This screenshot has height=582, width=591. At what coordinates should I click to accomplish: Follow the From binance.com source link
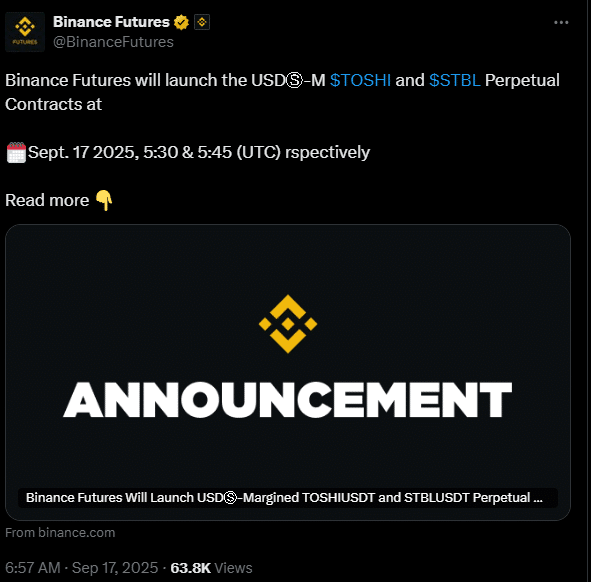(x=60, y=533)
